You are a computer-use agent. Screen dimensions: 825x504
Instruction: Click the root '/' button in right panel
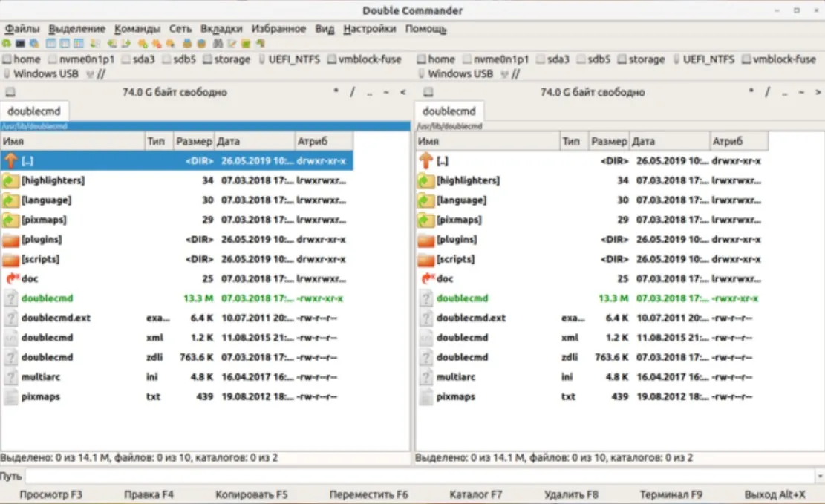[x=767, y=92]
